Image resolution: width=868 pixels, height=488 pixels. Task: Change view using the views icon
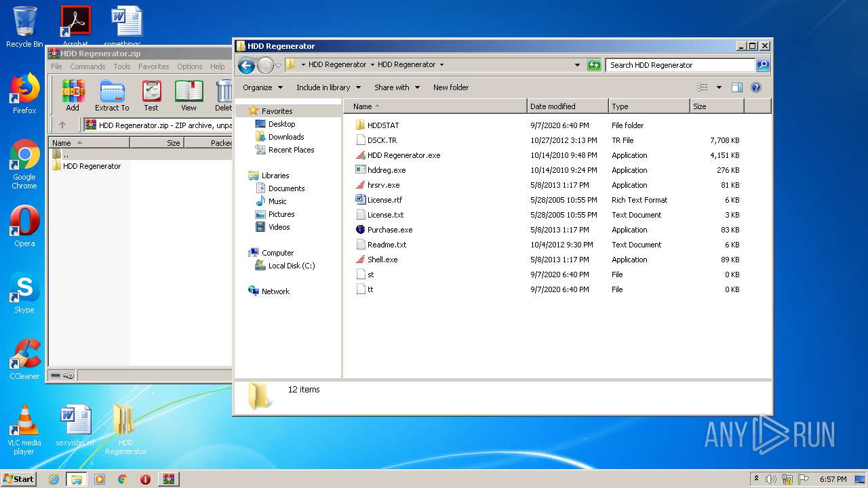coord(703,87)
